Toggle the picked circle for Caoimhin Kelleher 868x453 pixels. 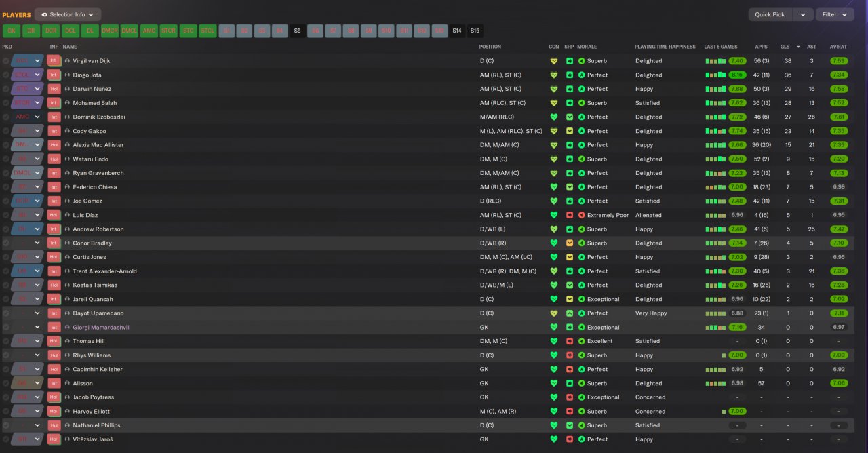tap(6, 369)
